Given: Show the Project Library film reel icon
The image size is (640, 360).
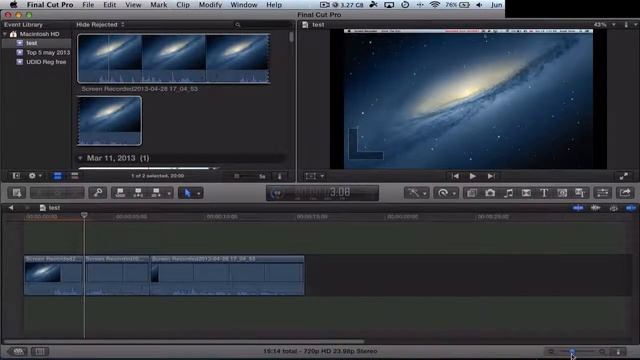Looking at the screenshot, I should pos(18,351).
